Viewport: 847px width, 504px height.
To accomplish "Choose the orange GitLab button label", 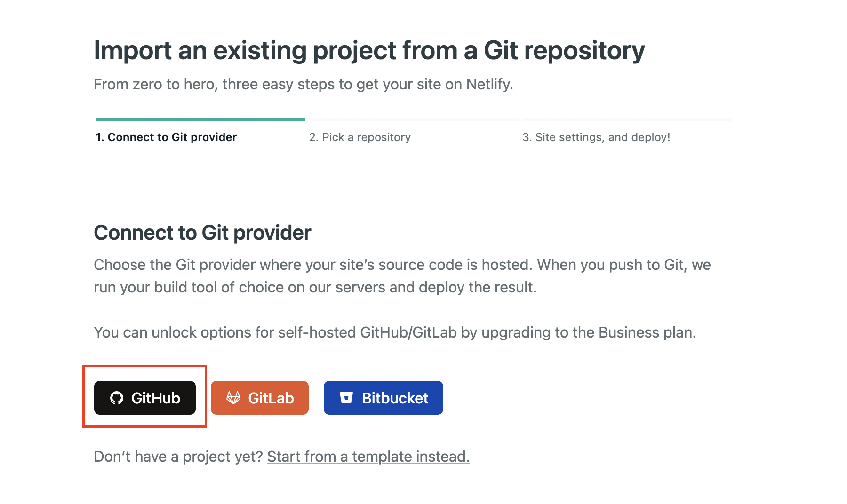I will coord(271,398).
